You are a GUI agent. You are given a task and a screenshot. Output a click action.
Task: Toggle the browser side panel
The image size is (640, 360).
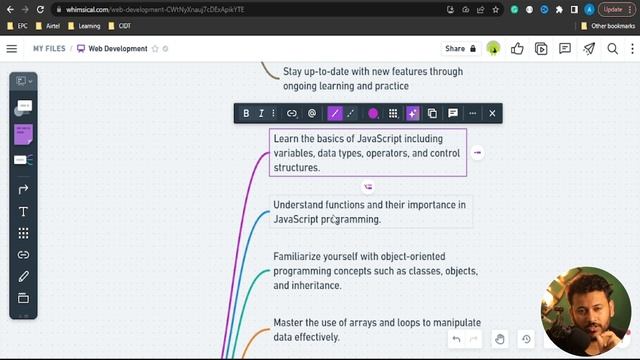(574, 9)
